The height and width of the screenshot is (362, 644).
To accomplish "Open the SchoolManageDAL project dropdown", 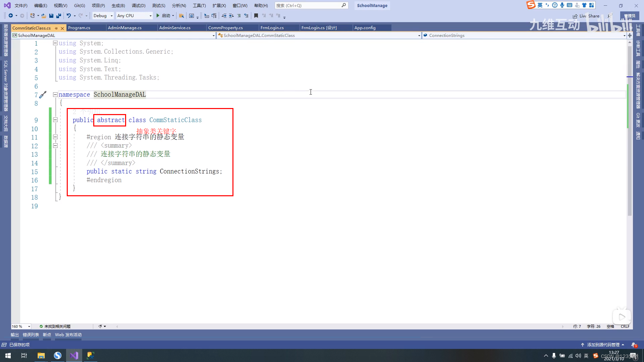I will pyautogui.click(x=113, y=35).
